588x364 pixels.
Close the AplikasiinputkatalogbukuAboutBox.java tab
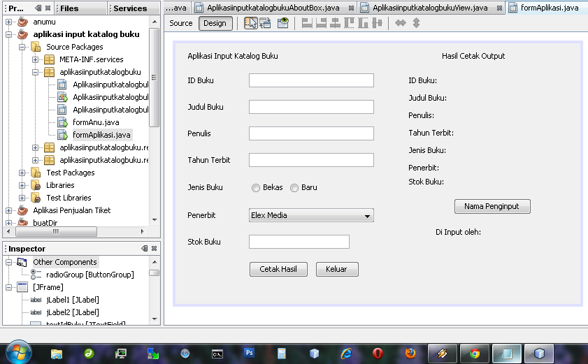click(x=351, y=8)
